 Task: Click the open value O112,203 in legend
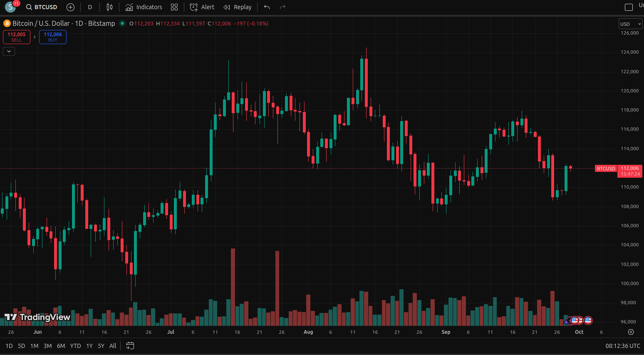pyautogui.click(x=141, y=24)
